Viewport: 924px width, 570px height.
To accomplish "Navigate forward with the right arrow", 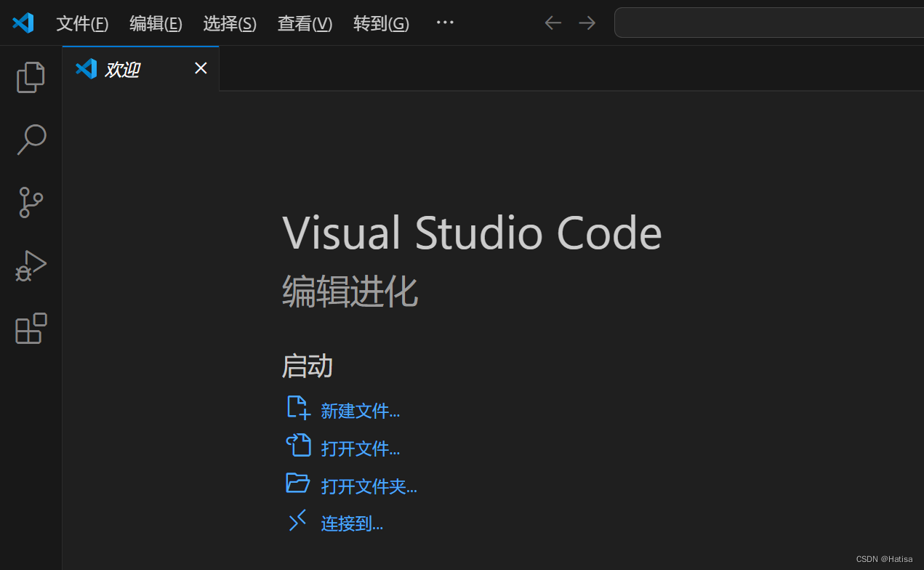I will 587,23.
